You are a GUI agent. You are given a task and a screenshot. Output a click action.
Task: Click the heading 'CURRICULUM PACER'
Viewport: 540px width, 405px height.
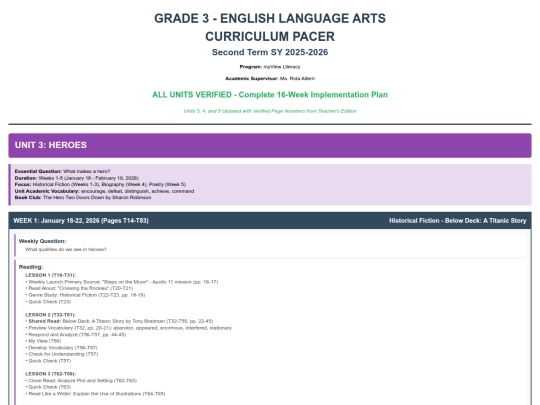[x=270, y=37]
